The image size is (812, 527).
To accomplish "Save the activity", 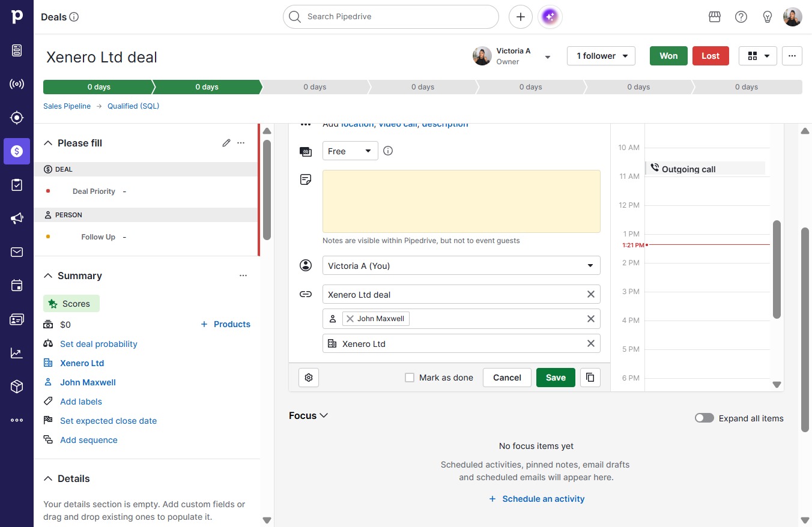I will [x=556, y=378].
